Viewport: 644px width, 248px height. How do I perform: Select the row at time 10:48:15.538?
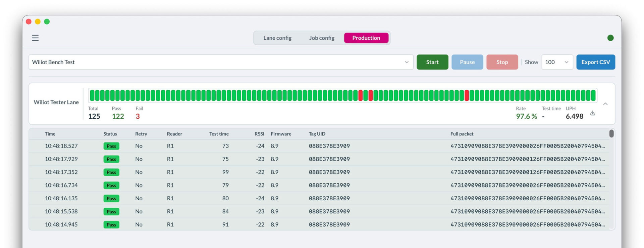coord(319,212)
